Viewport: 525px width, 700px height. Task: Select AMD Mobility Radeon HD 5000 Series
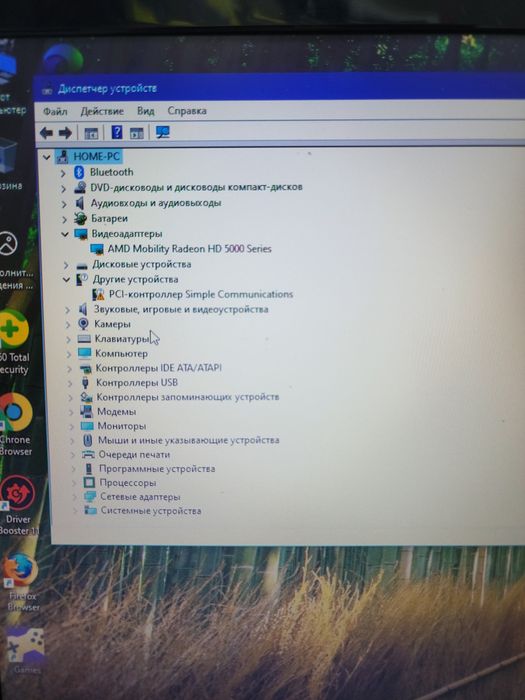[189, 249]
